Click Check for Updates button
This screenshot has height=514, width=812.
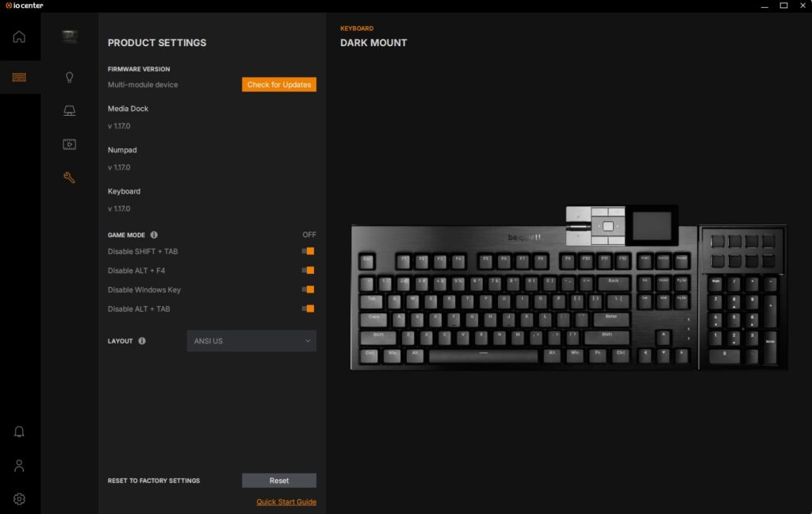(279, 84)
